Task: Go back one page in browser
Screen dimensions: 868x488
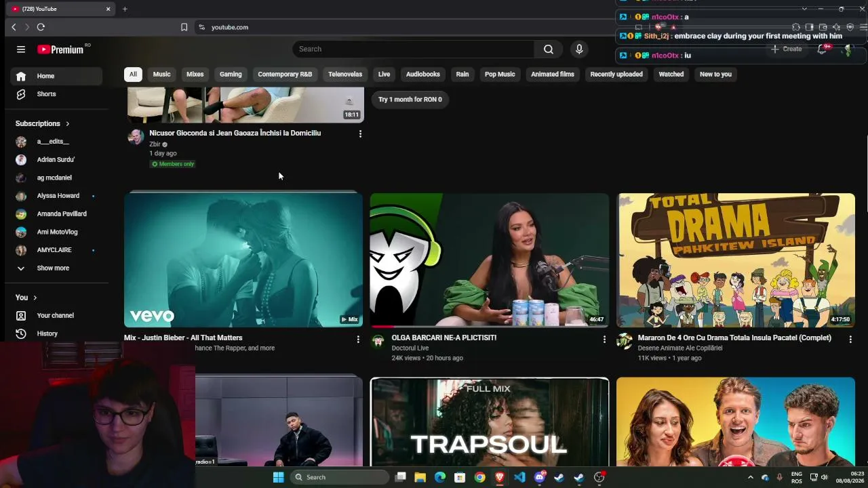Action: click(14, 27)
